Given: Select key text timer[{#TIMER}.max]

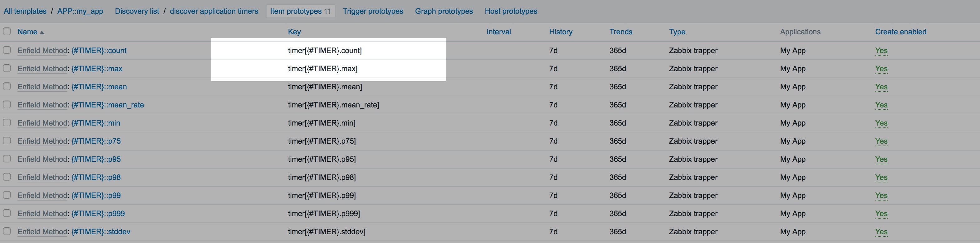Looking at the screenshot, I should 323,68.
